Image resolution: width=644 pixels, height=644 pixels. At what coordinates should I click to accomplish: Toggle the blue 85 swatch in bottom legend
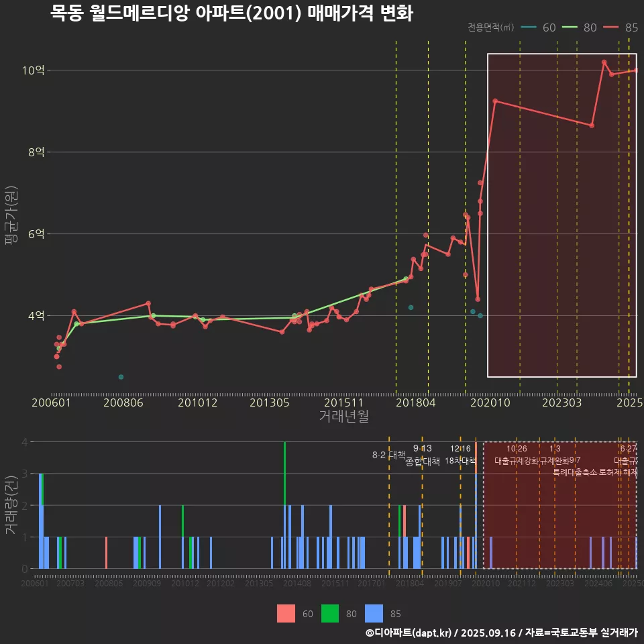pos(374,613)
